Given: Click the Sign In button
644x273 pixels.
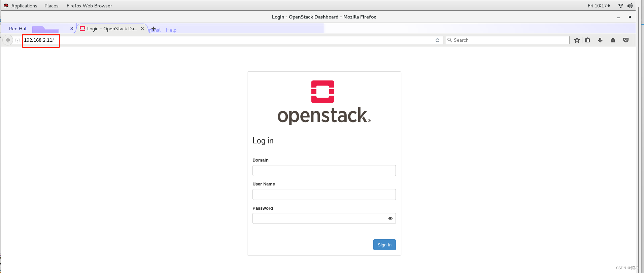Looking at the screenshot, I should click(384, 245).
